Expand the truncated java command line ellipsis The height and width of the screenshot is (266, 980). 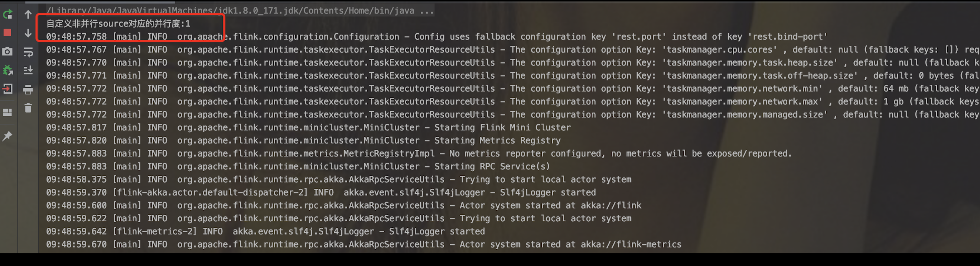tap(427, 10)
